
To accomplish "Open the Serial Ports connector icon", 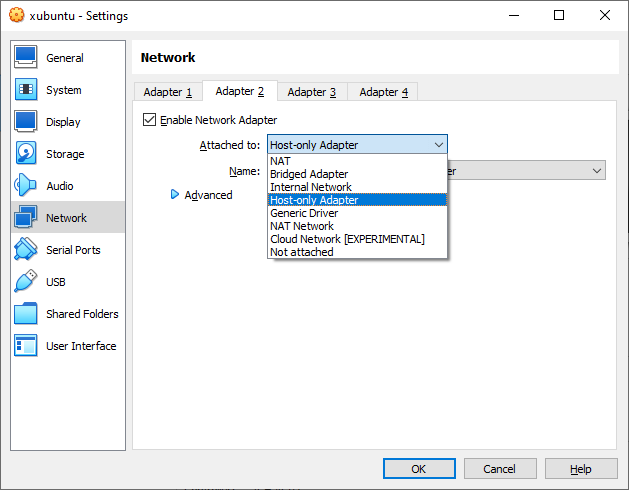I will [26, 249].
